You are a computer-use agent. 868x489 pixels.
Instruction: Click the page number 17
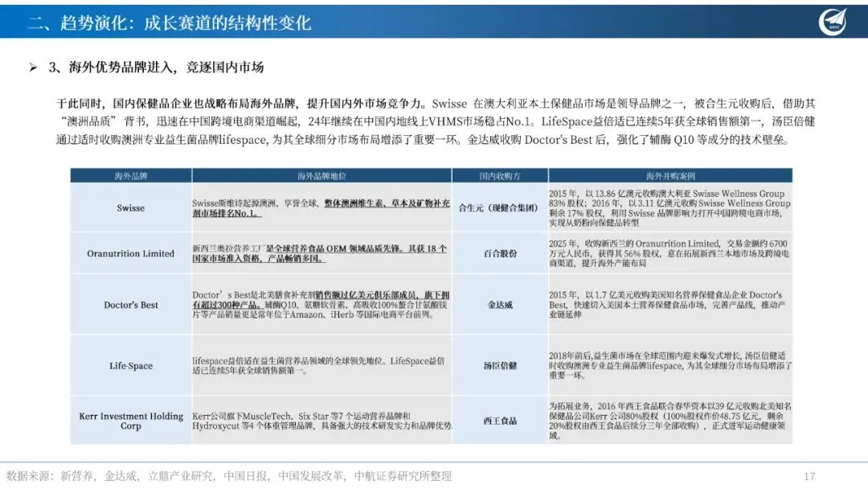coord(809,476)
